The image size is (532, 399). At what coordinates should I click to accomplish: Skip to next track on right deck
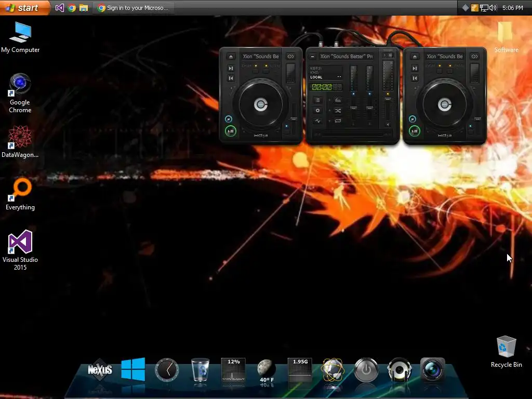[415, 68]
